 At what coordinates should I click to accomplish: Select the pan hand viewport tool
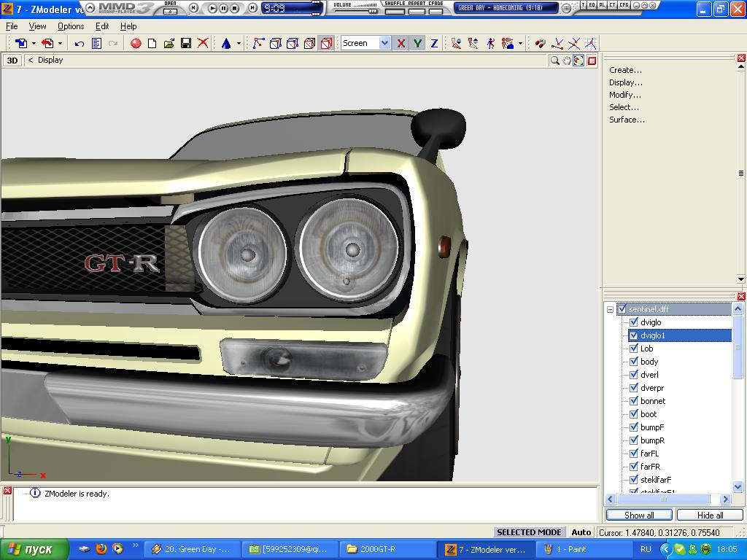click(x=567, y=61)
